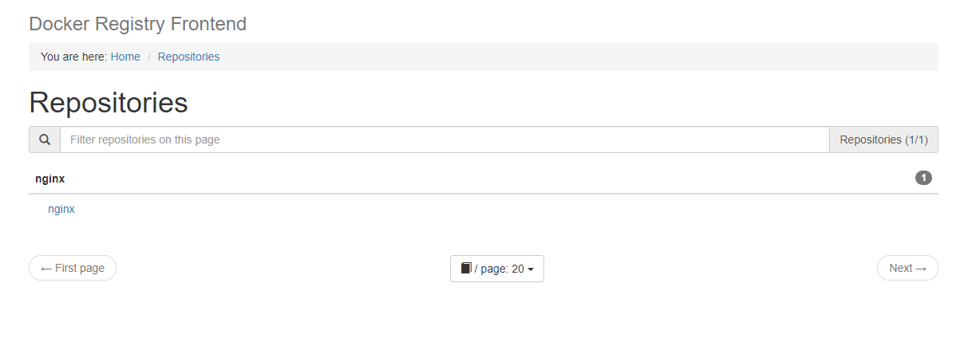Screen dimensions: 980x338
Task: Click the magnifying glass search icon
Action: (45, 140)
